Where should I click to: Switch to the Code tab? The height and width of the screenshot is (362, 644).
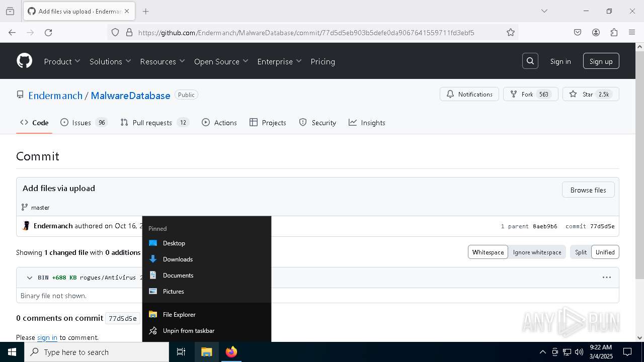34,123
